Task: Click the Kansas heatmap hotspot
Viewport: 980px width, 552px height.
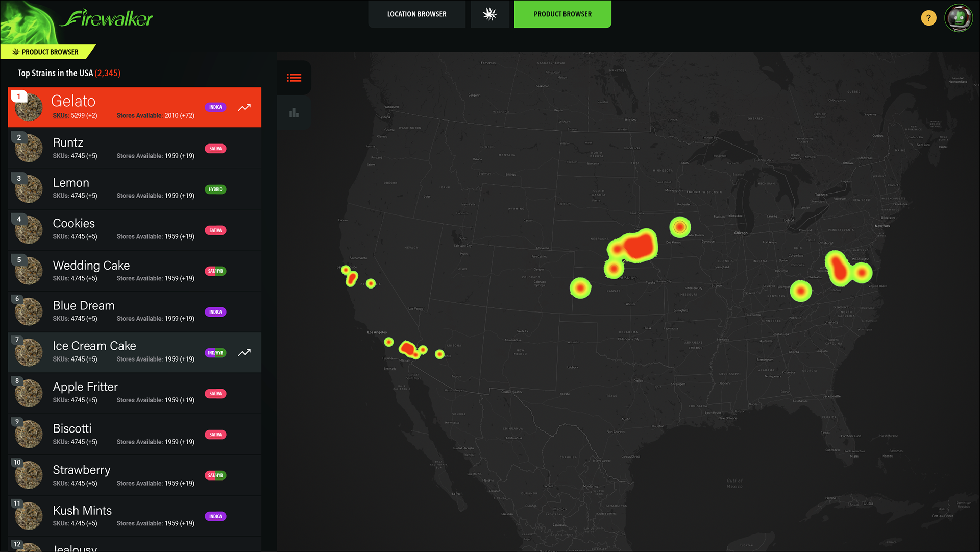Action: pos(580,288)
